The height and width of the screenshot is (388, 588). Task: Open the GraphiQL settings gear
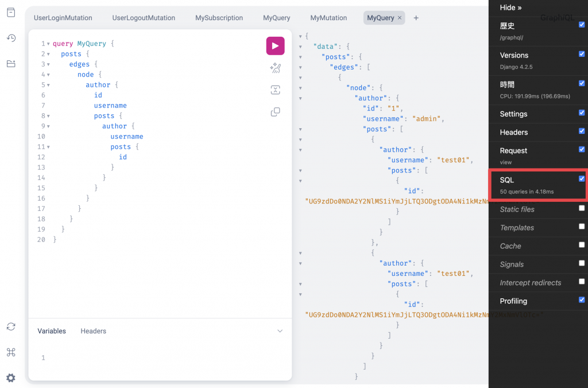pos(11,378)
